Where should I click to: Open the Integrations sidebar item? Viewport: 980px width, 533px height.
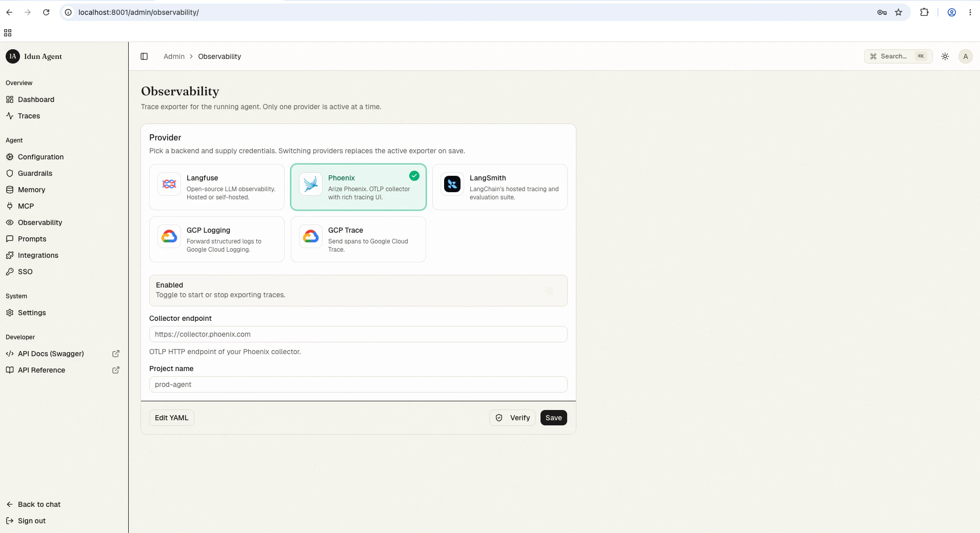pyautogui.click(x=64, y=255)
